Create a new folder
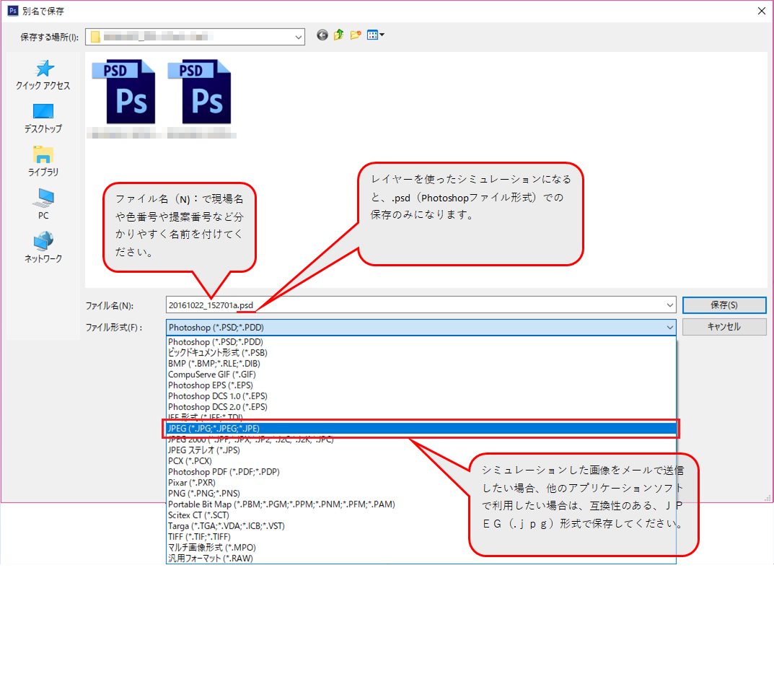 (356, 35)
